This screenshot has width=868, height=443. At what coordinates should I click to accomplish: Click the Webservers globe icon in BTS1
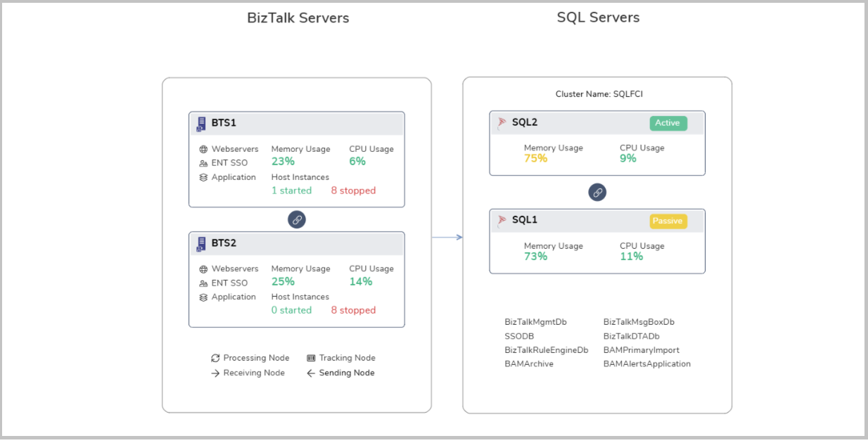203,149
